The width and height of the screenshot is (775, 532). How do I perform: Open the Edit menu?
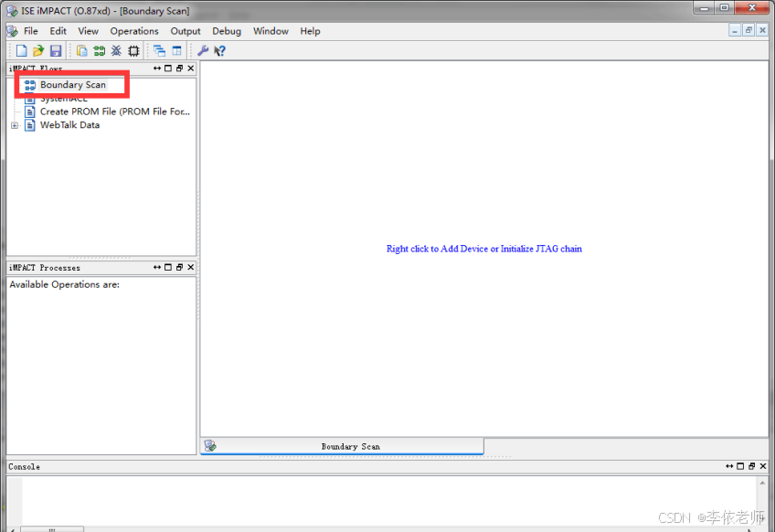tap(58, 31)
